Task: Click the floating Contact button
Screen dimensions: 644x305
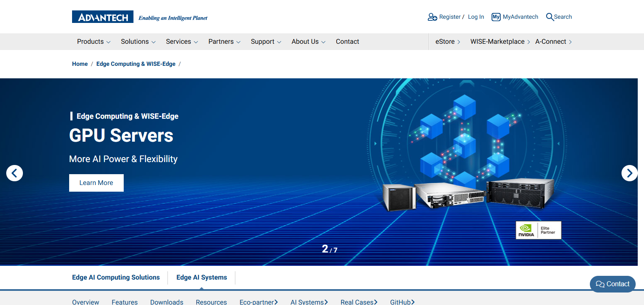Action: tap(613, 284)
